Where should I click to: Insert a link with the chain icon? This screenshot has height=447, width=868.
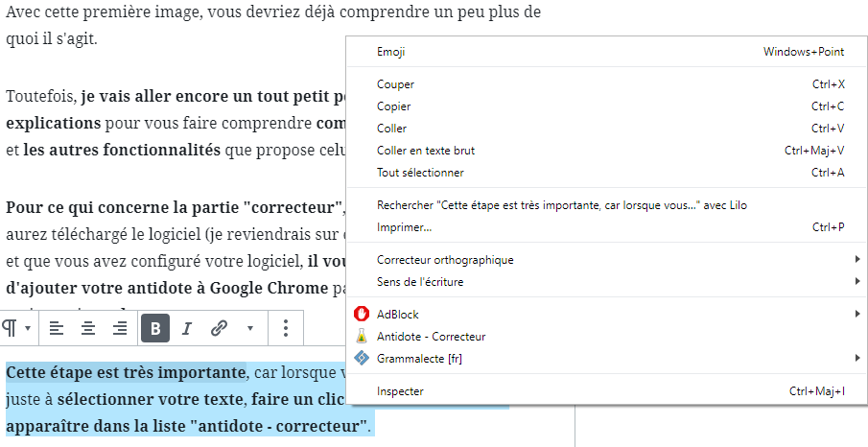(x=219, y=328)
